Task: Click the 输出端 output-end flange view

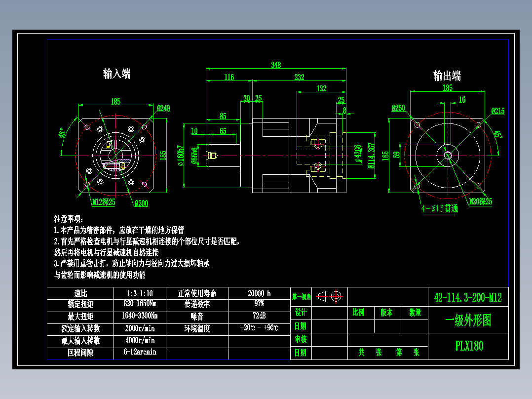Action: point(447,156)
